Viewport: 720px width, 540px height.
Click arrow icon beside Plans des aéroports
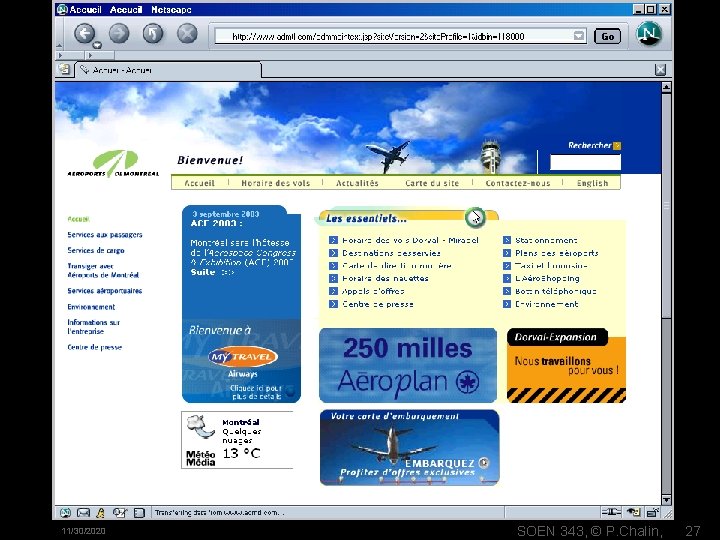(507, 253)
